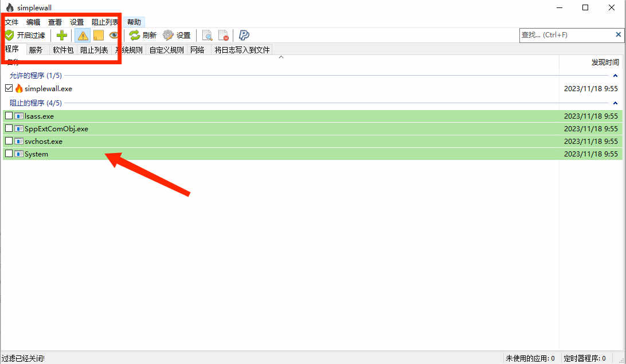Switch to the 服务 tab

coord(36,50)
